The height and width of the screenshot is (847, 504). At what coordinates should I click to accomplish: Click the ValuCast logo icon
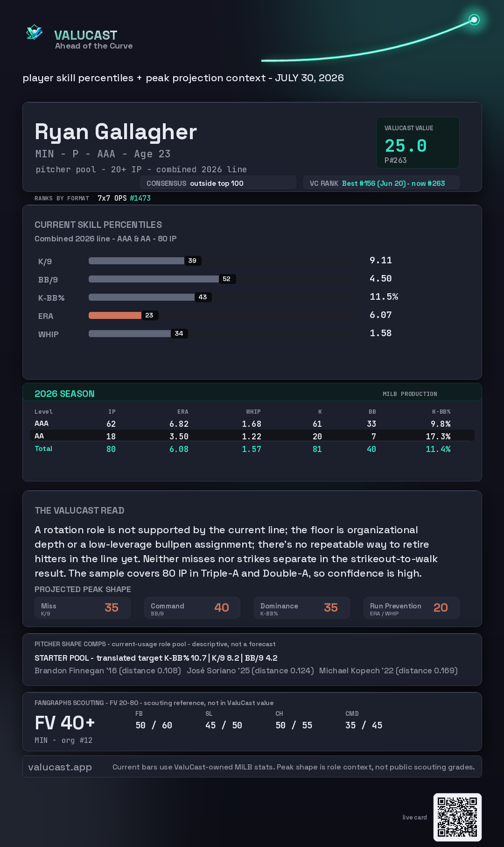pyautogui.click(x=34, y=33)
